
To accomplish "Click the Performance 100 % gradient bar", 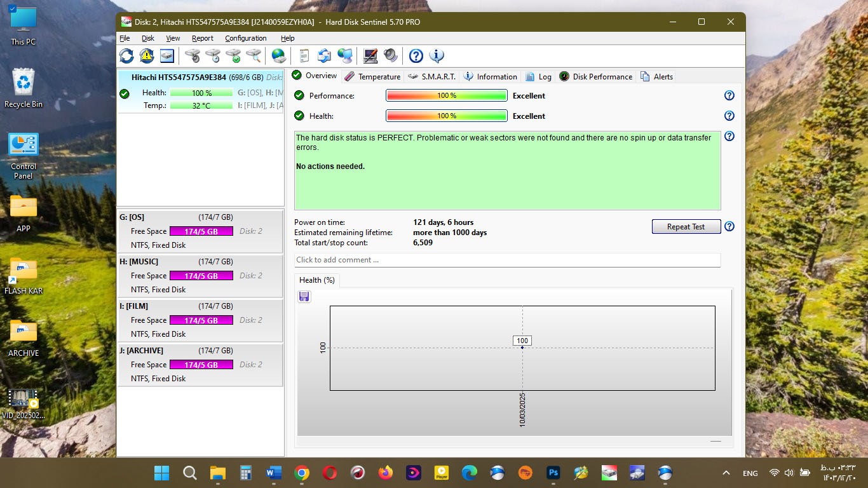I will (x=447, y=95).
